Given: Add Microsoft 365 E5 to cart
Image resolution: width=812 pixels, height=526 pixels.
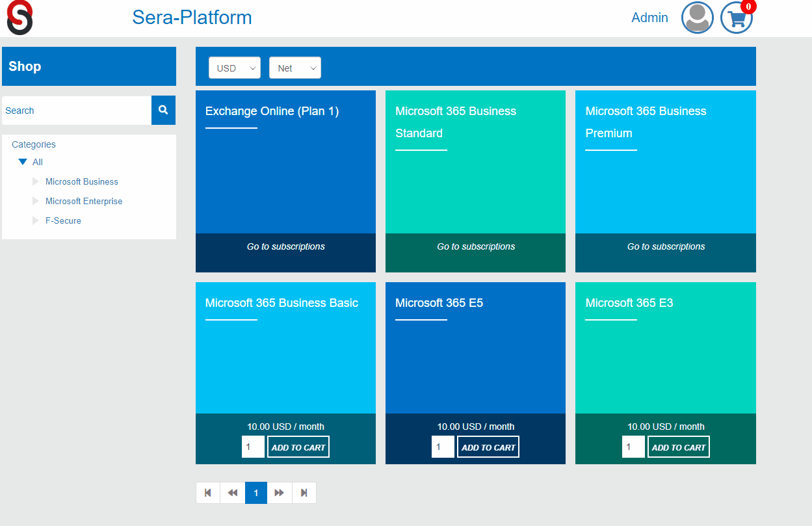Looking at the screenshot, I should [x=488, y=447].
